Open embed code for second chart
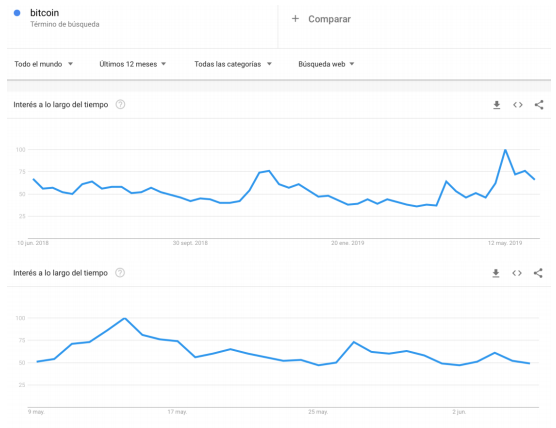 [x=517, y=273]
